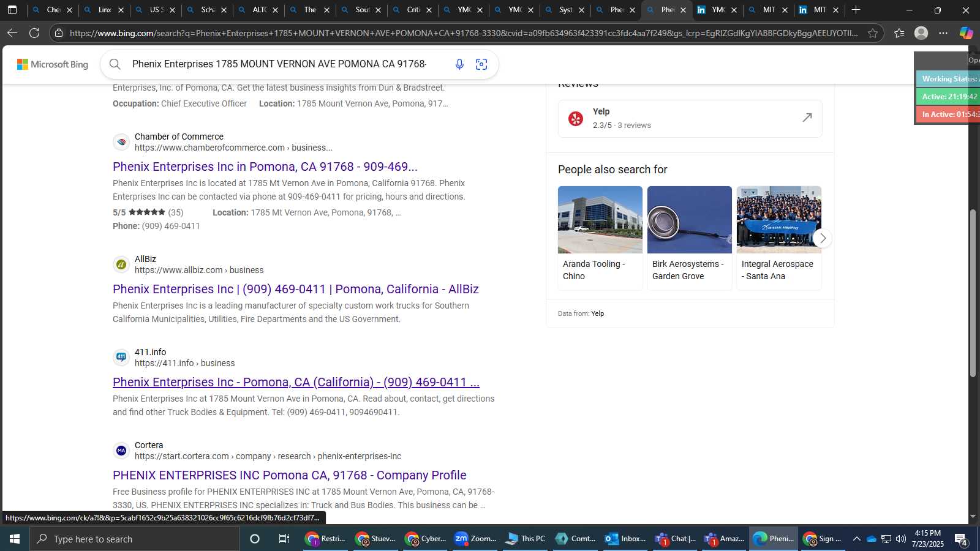Click Yelp link in Data from
Screen dimensions: 980x551
pos(598,313)
